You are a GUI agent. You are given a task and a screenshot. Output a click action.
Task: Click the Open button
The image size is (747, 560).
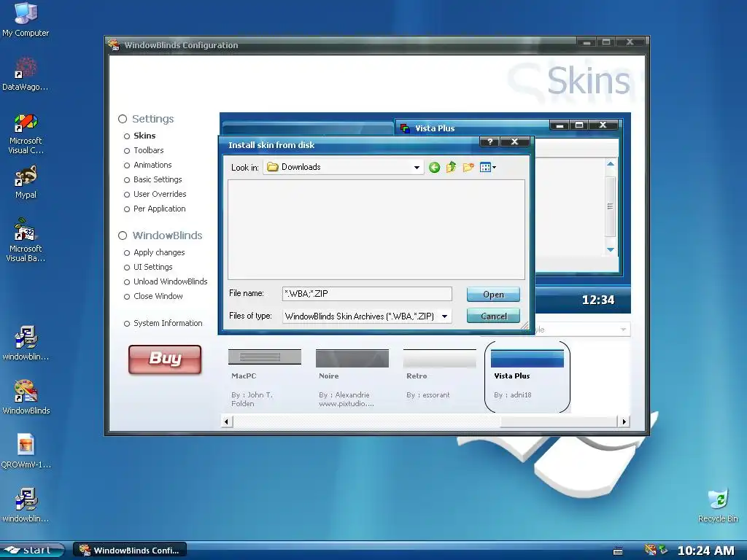[493, 295]
